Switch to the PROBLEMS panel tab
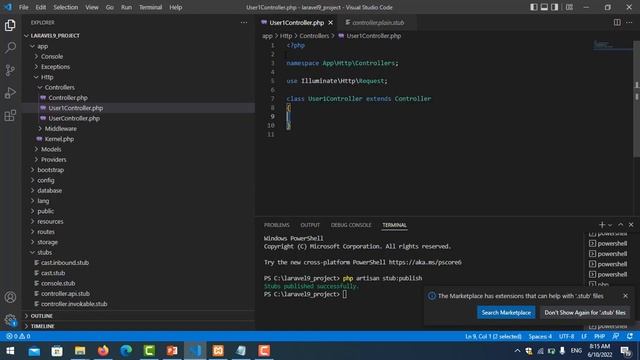 [x=276, y=225]
